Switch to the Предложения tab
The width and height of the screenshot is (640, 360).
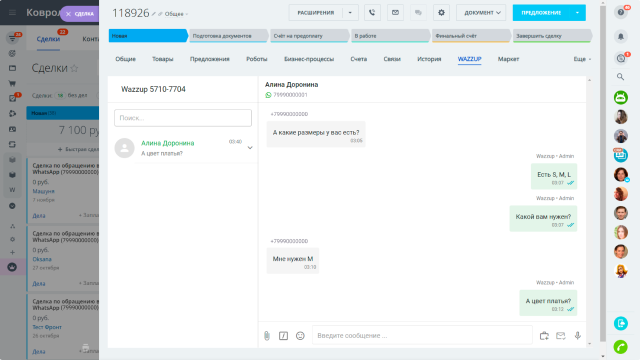209,59
